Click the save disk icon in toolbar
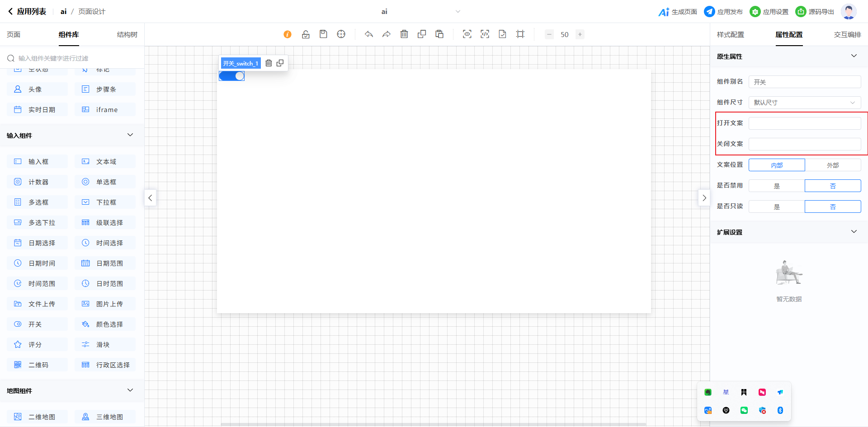 323,34
